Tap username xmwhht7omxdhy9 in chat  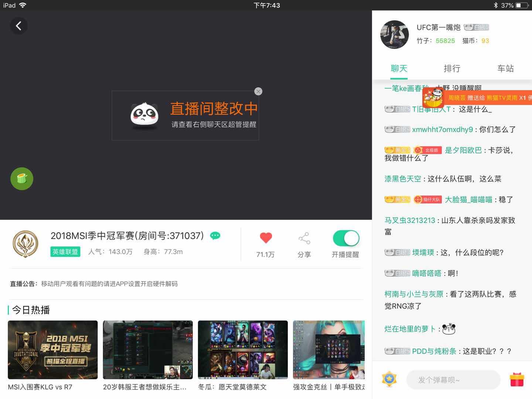(443, 129)
